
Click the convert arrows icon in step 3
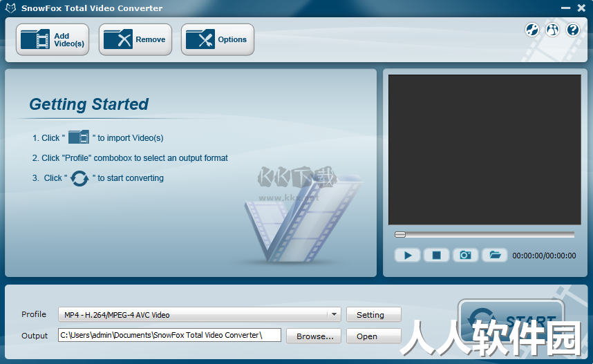pyautogui.click(x=79, y=178)
